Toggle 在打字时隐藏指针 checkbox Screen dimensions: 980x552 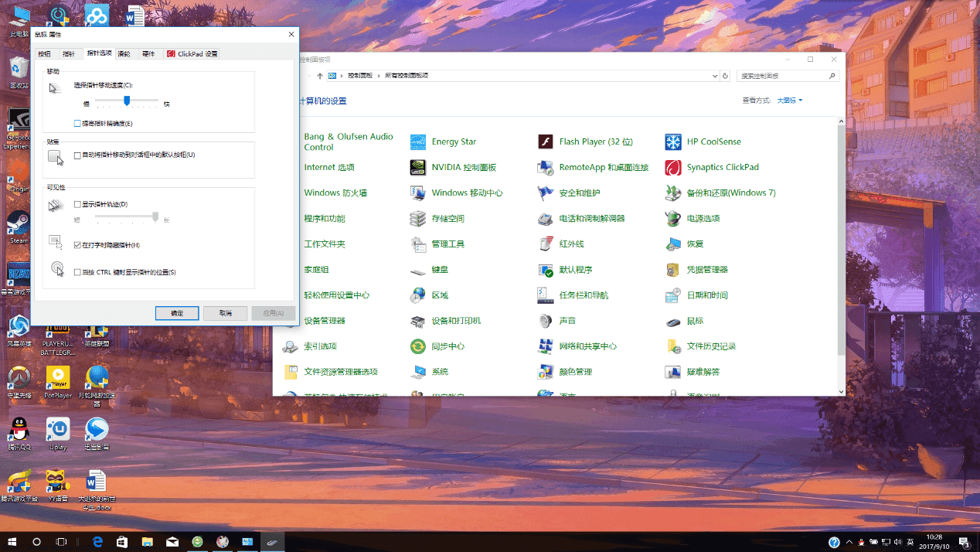(x=77, y=245)
